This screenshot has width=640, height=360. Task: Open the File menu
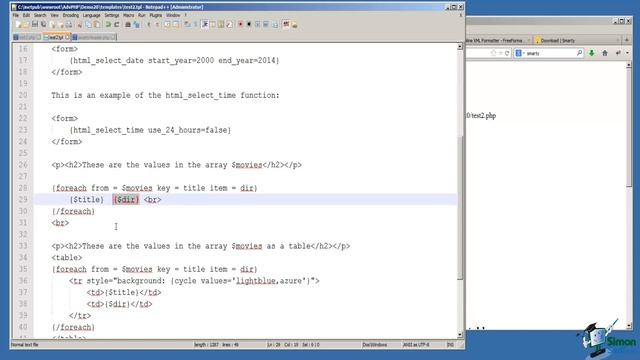click(16, 15)
